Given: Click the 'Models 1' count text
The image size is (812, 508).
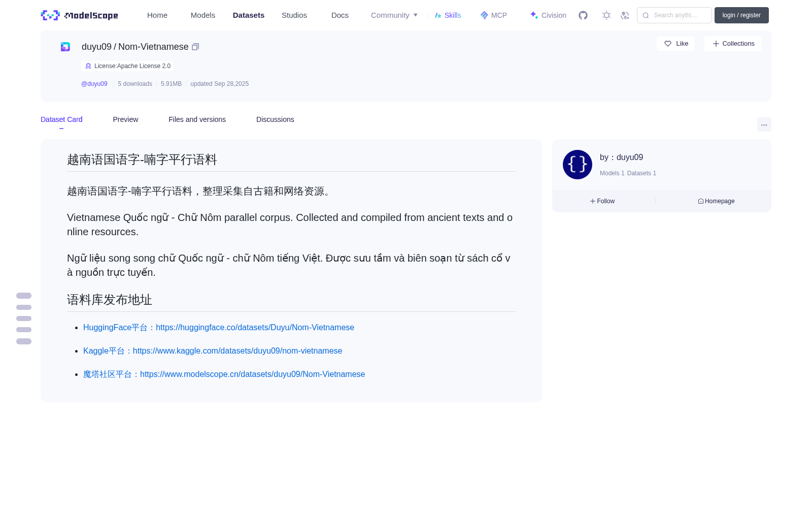Looking at the screenshot, I should pyautogui.click(x=612, y=173).
